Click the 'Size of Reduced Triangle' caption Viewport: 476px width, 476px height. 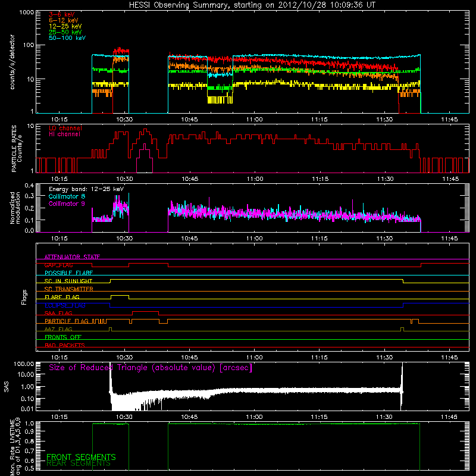[x=151, y=368]
